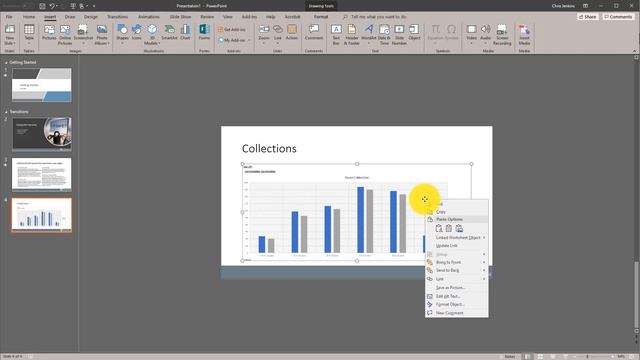Insert Date & Time

[x=384, y=35]
